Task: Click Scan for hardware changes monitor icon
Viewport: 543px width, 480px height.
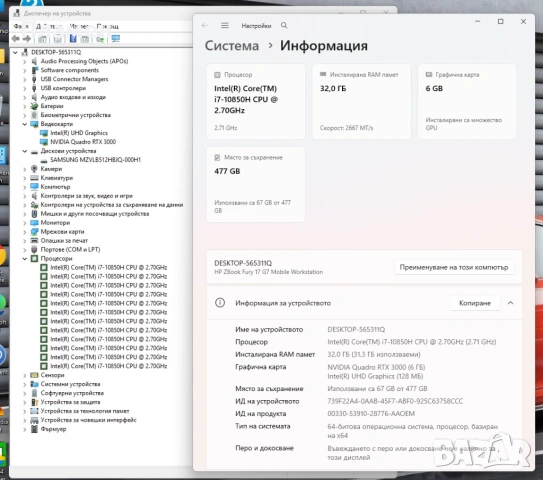Action: point(115,38)
